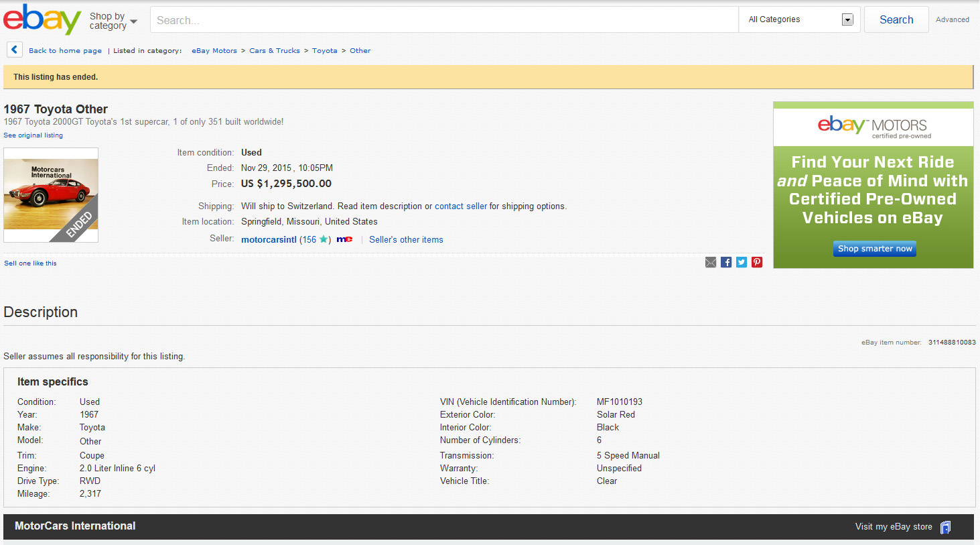Image resolution: width=980 pixels, height=545 pixels.
Task: Open the All Categories dropdown
Action: click(800, 19)
